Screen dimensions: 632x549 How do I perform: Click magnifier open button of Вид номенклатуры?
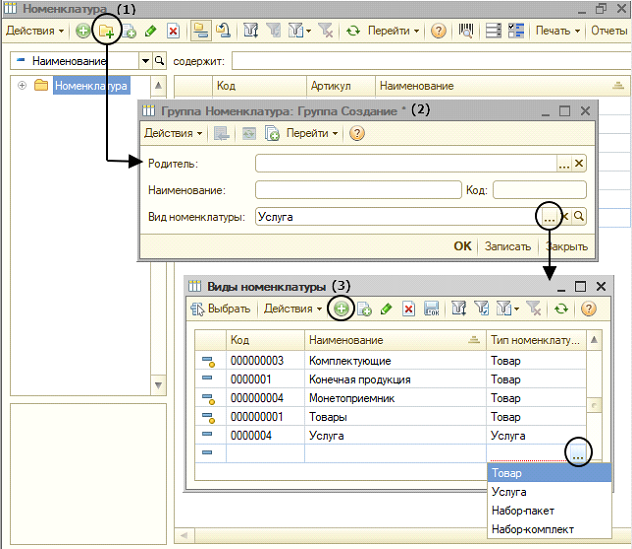tap(579, 217)
